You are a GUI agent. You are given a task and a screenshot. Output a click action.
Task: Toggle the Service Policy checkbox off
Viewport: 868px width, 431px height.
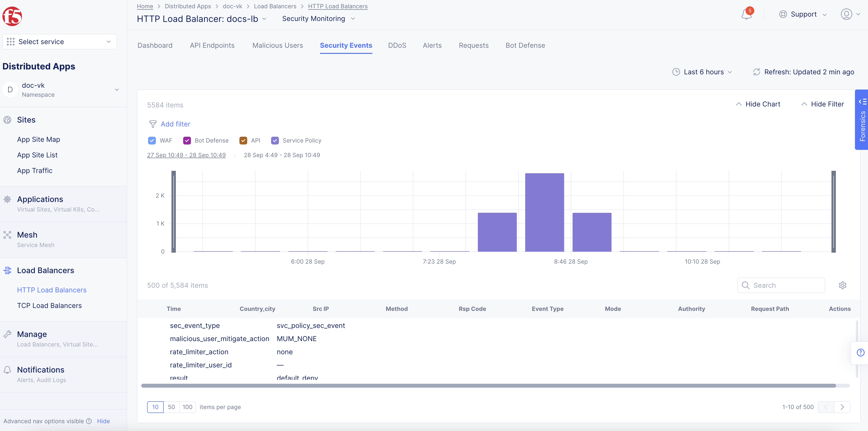275,140
